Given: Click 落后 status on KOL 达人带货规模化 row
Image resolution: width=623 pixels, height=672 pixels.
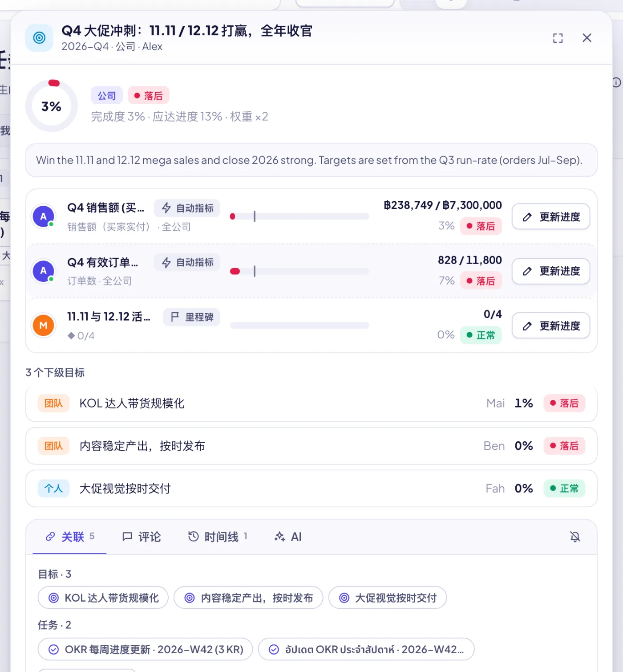Looking at the screenshot, I should pos(564,403).
